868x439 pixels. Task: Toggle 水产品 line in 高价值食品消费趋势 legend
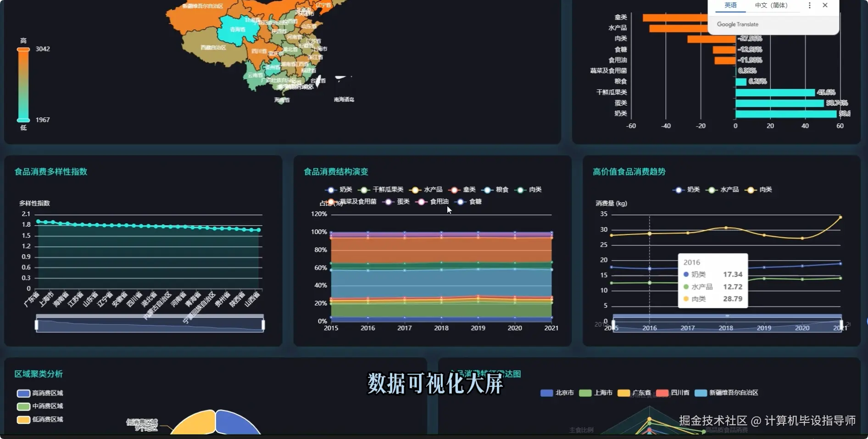point(723,189)
